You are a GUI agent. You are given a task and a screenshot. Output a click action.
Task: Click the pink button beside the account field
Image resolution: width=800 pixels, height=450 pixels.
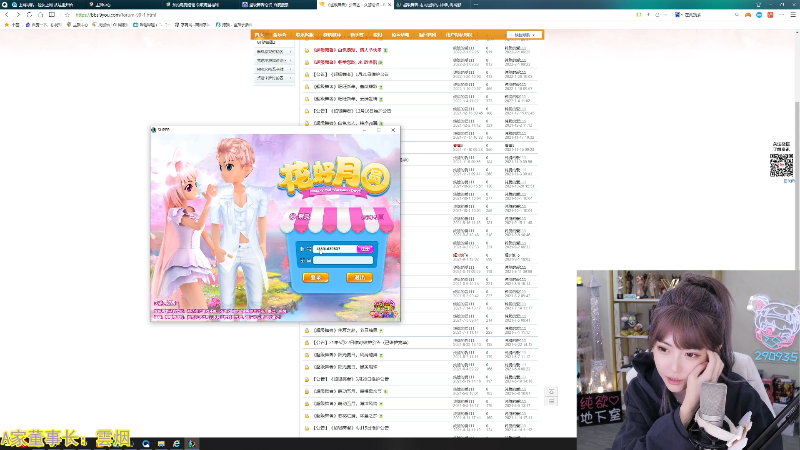tap(365, 248)
